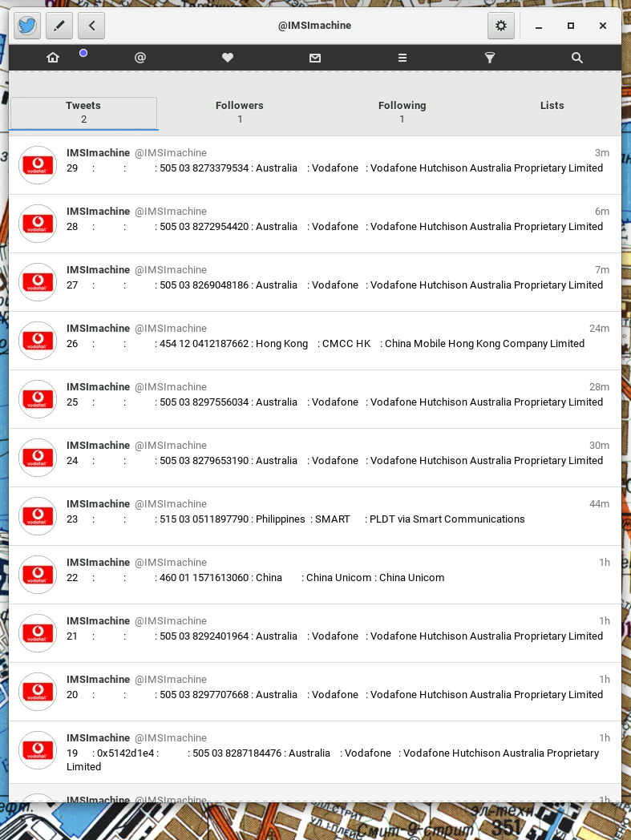
Task: Select tweet text with IMSI 8269048186
Action: (334, 285)
